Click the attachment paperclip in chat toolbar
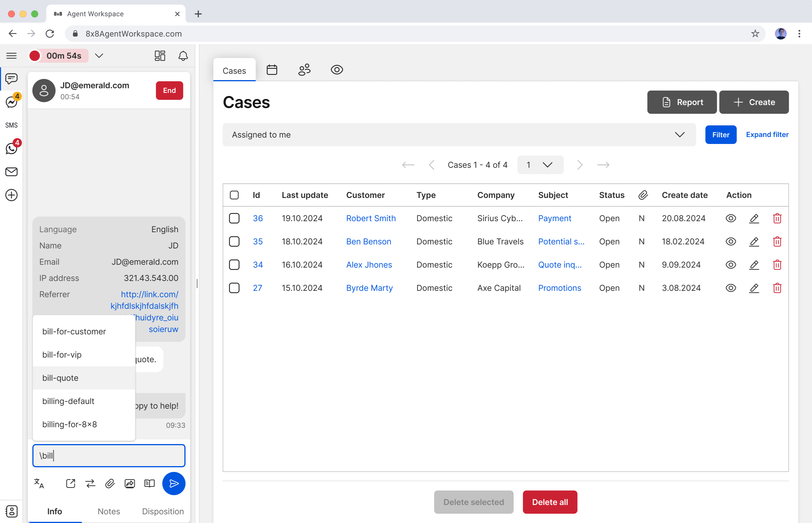Screen dimensions: 812x523 (x=110, y=483)
